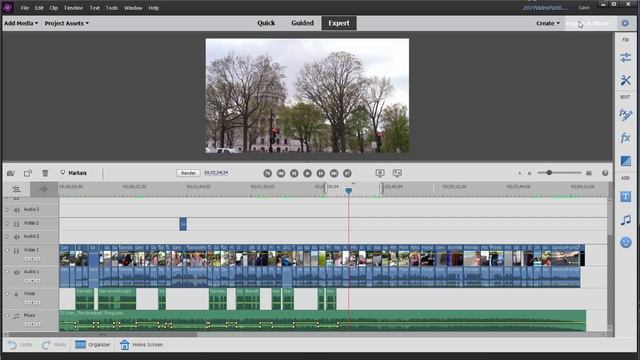
Task: Open the help question mark icon above timeline
Action: [605, 173]
